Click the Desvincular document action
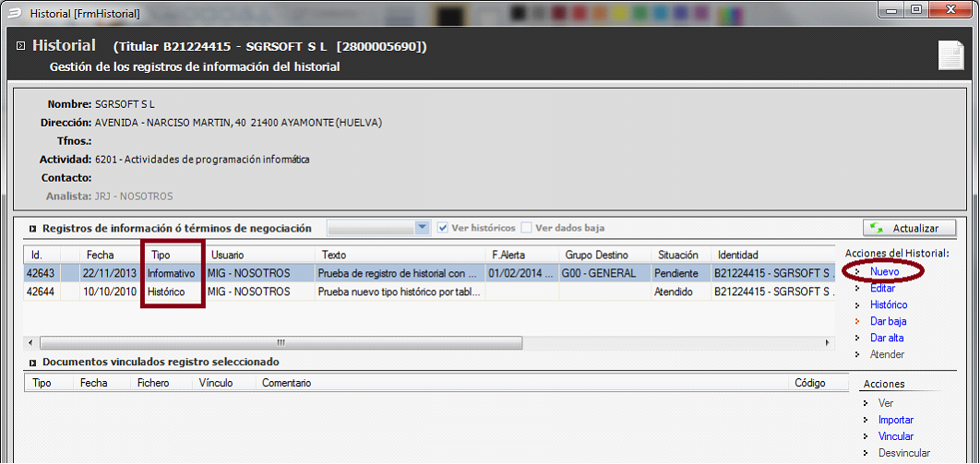 click(903, 453)
